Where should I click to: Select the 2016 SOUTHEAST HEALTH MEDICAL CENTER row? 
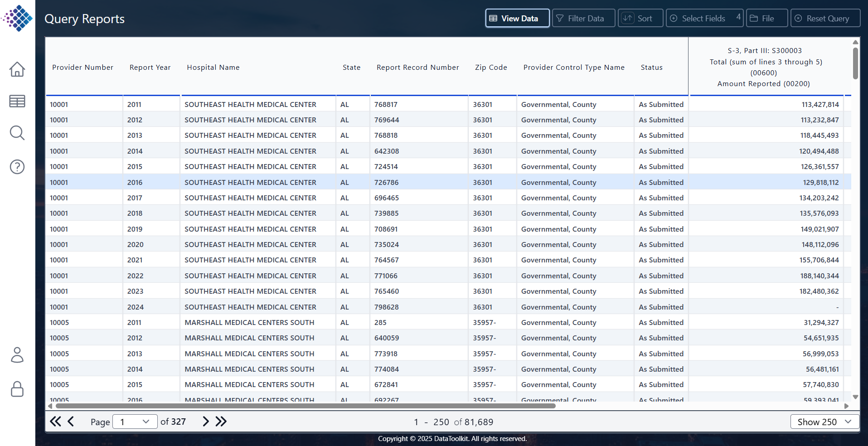click(317, 182)
